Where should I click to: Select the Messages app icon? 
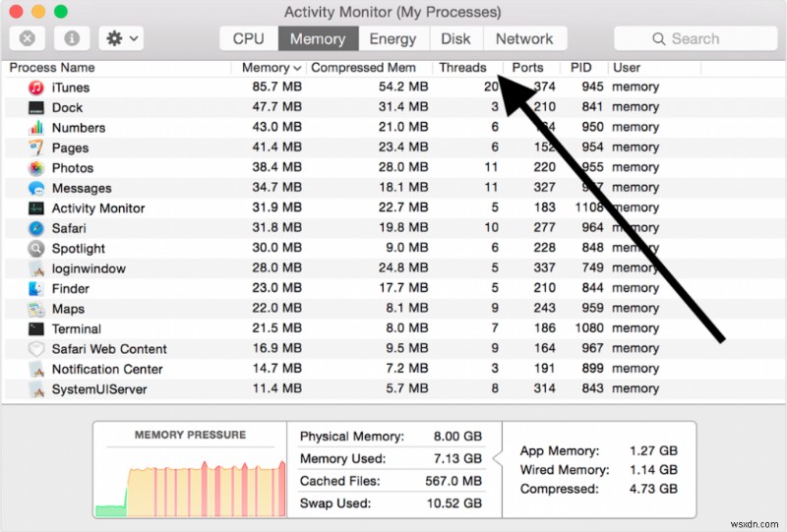point(36,188)
